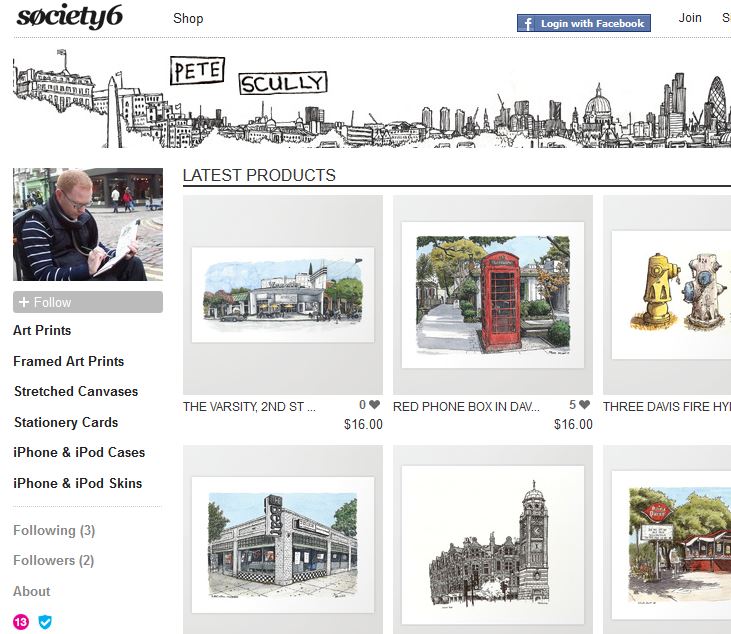Select Art Prints category

tap(42, 330)
